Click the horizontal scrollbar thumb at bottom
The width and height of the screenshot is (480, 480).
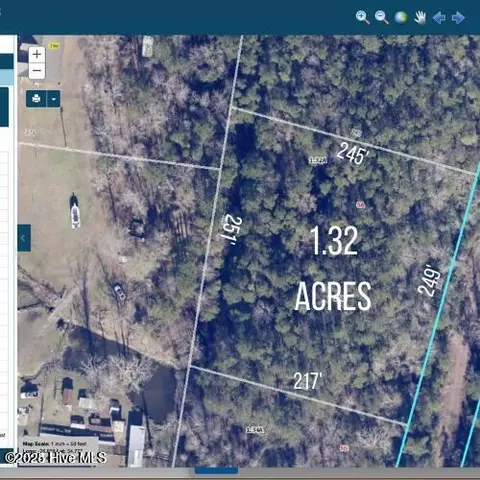click(216, 470)
